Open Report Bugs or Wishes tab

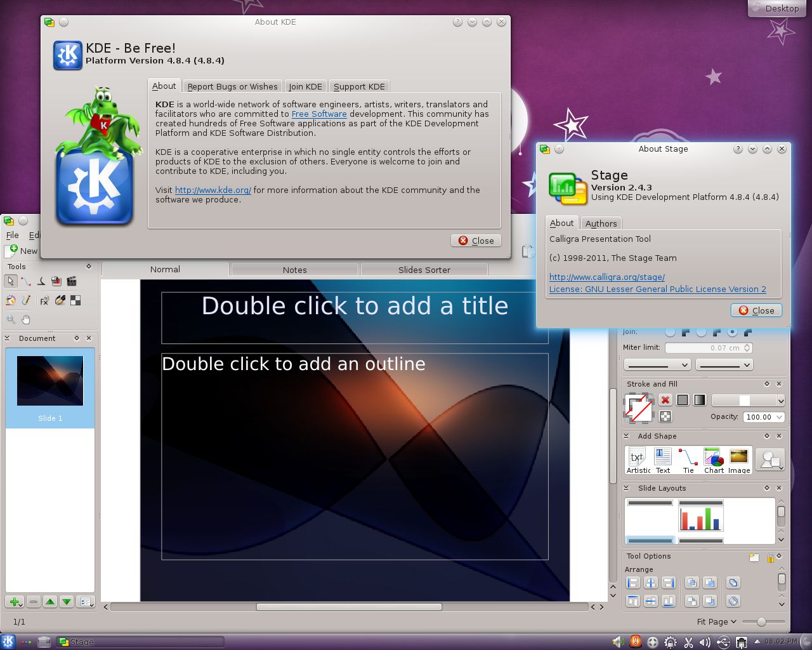click(x=232, y=86)
